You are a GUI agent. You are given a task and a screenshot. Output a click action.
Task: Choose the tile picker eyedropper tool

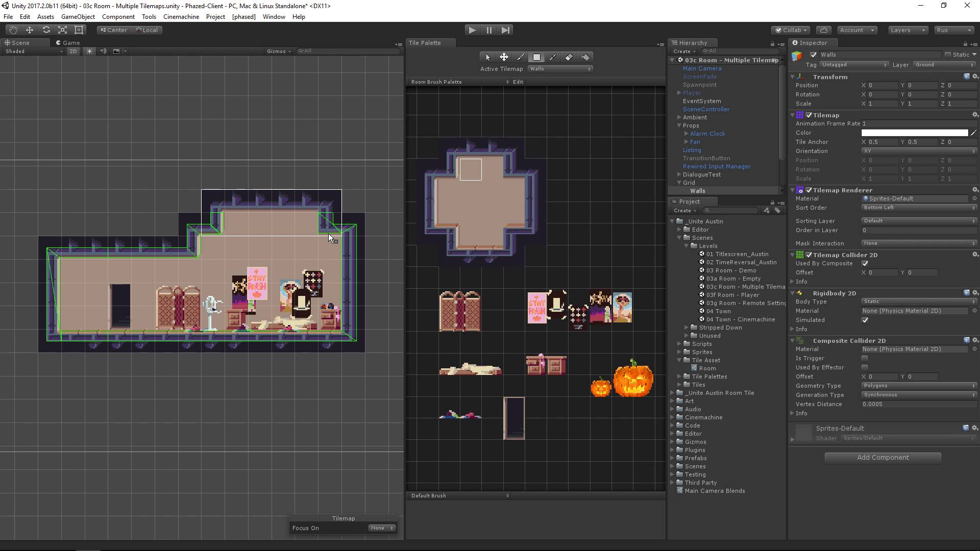point(553,57)
